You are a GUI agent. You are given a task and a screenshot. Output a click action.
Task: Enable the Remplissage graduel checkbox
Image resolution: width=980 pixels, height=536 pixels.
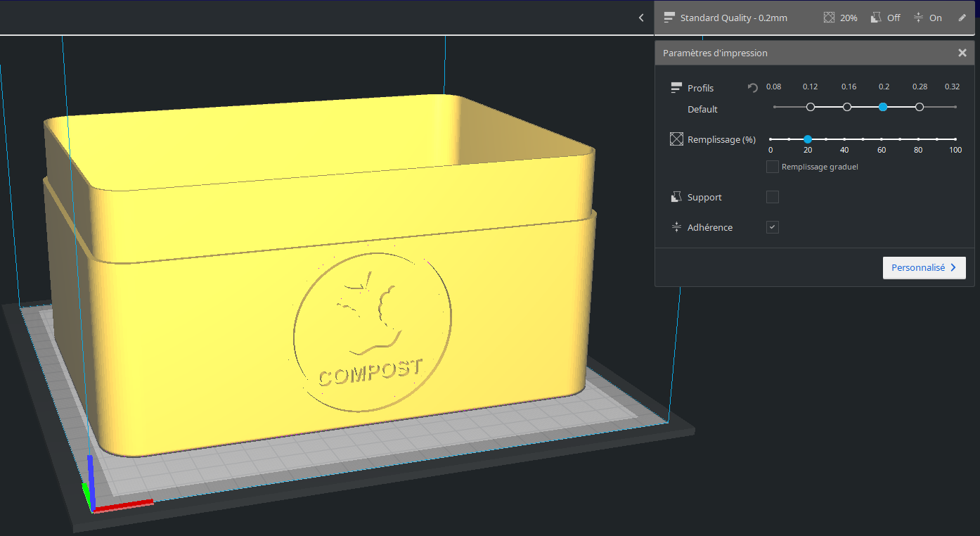pyautogui.click(x=772, y=167)
